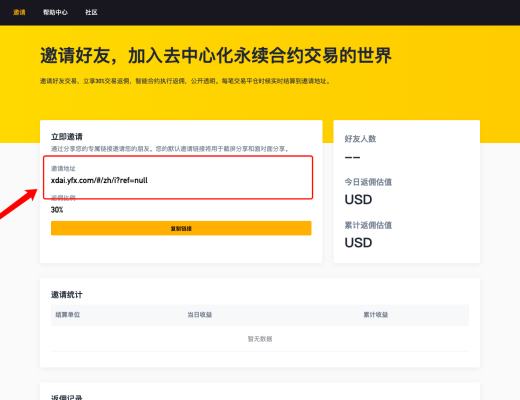Click the 好友人数 label
This screenshot has width=520, height=400.
pyautogui.click(x=360, y=139)
